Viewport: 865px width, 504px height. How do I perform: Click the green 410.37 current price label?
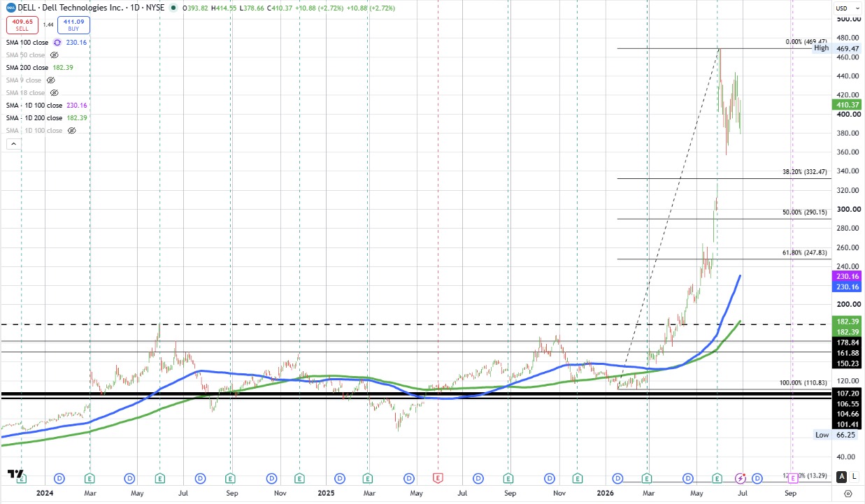click(847, 104)
